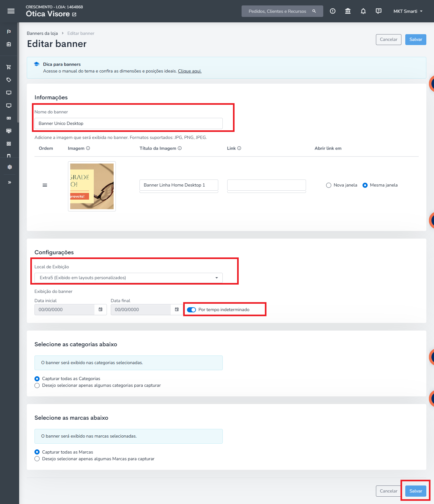Open the price tag icon in the sidebar

point(9,80)
